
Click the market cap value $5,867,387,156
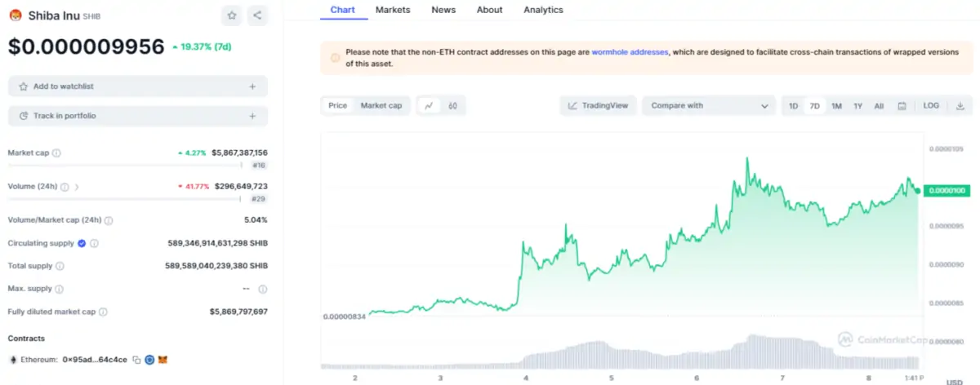(239, 153)
